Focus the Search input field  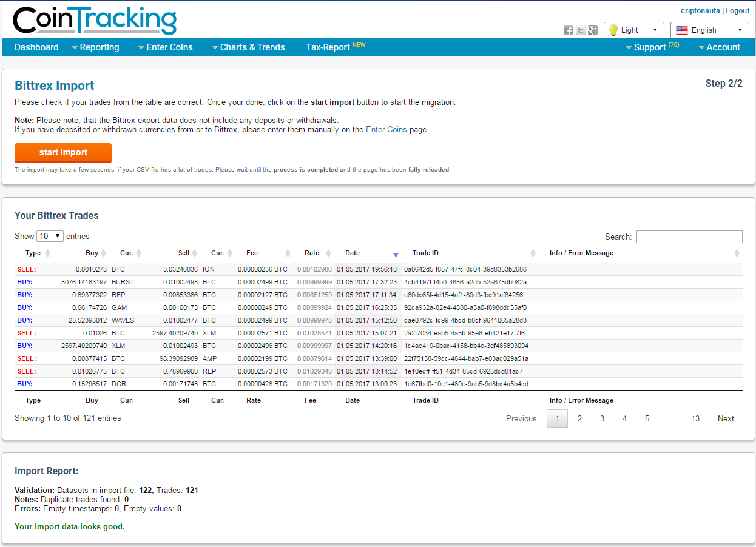coord(689,237)
